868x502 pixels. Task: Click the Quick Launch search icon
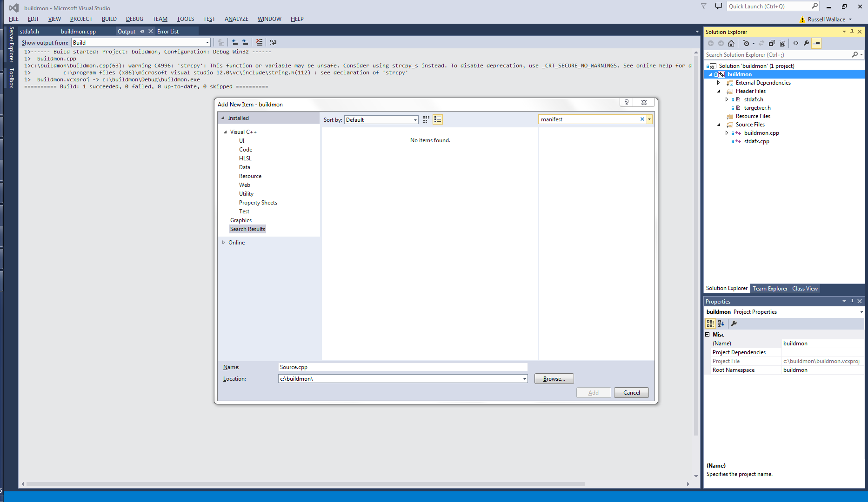point(815,6)
